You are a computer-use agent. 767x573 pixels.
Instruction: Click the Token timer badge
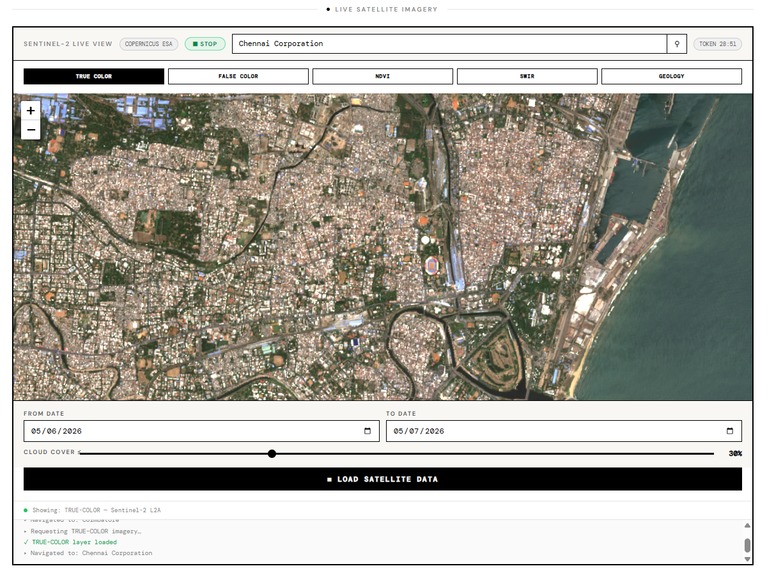pyautogui.click(x=718, y=44)
